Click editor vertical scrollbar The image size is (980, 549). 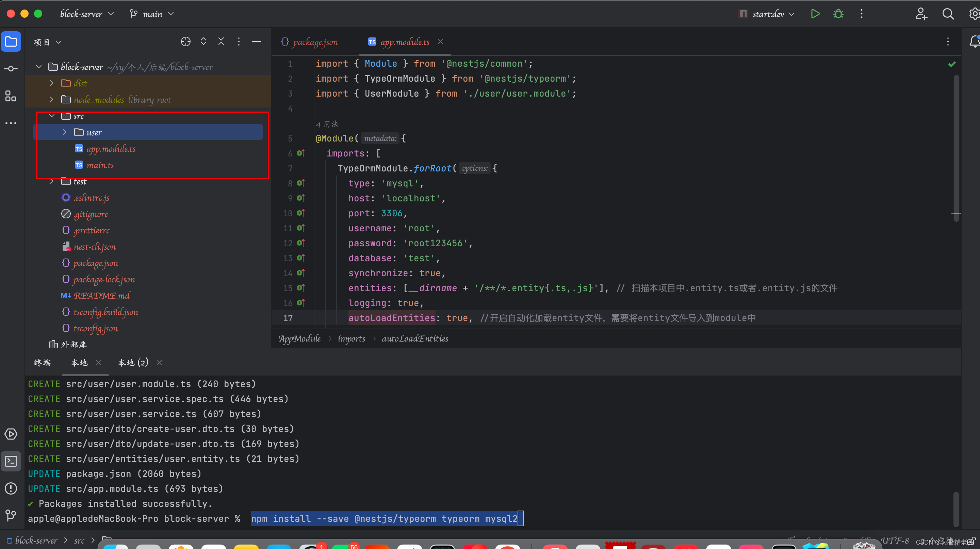pyautogui.click(x=956, y=148)
